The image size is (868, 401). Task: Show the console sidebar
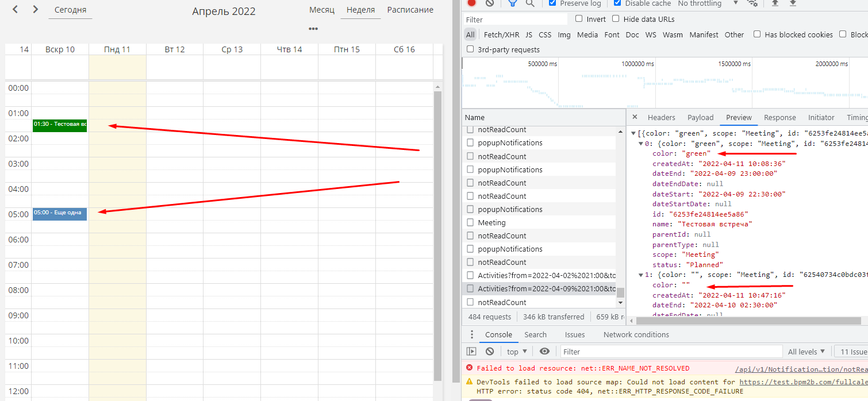[471, 352]
